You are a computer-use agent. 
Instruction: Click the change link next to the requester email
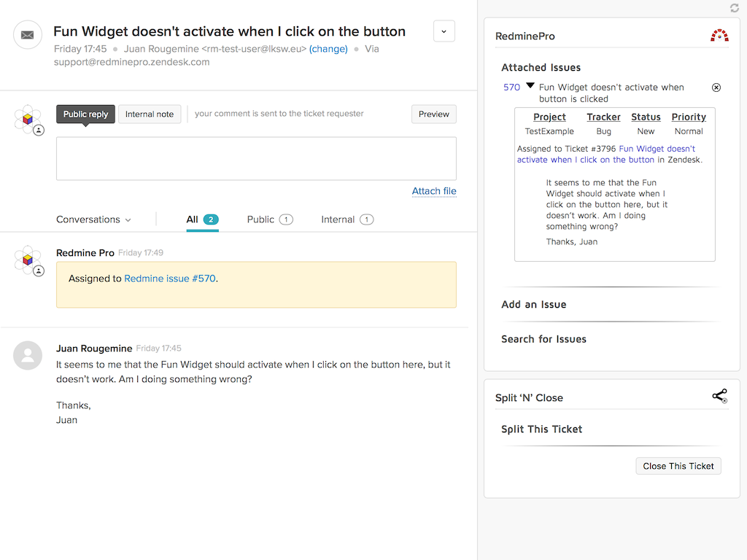tap(328, 49)
